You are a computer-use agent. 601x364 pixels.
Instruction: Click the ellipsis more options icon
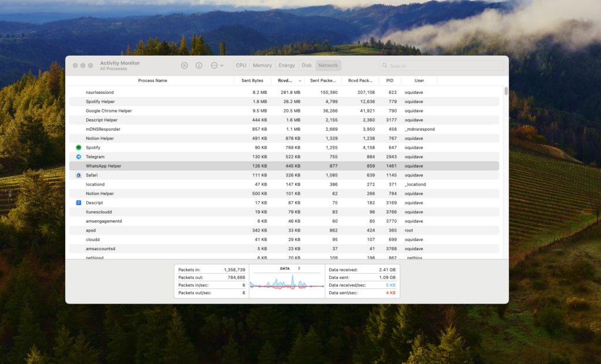click(x=214, y=66)
